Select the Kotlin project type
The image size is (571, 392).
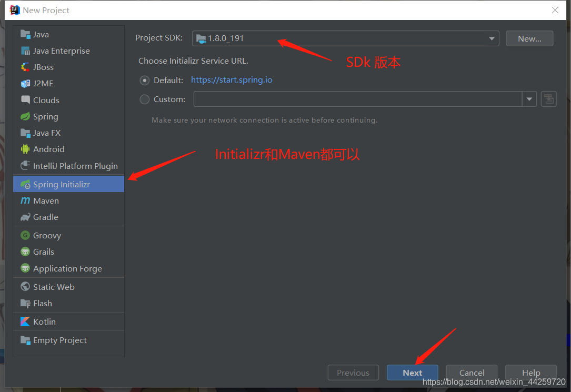(x=45, y=321)
